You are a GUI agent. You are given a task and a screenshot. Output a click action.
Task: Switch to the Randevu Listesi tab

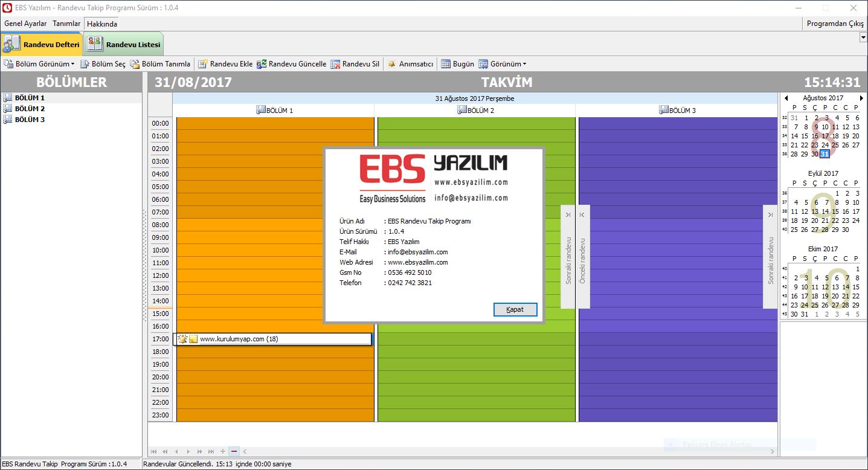(124, 45)
